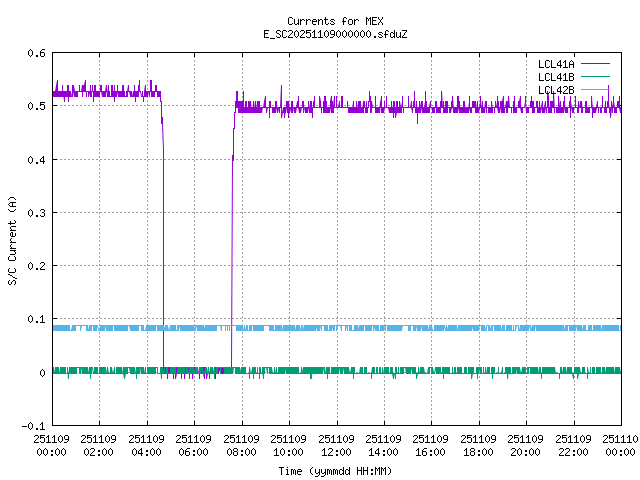Click the light blue trace near 0.08 A
640x480 pixels.
[400, 328]
